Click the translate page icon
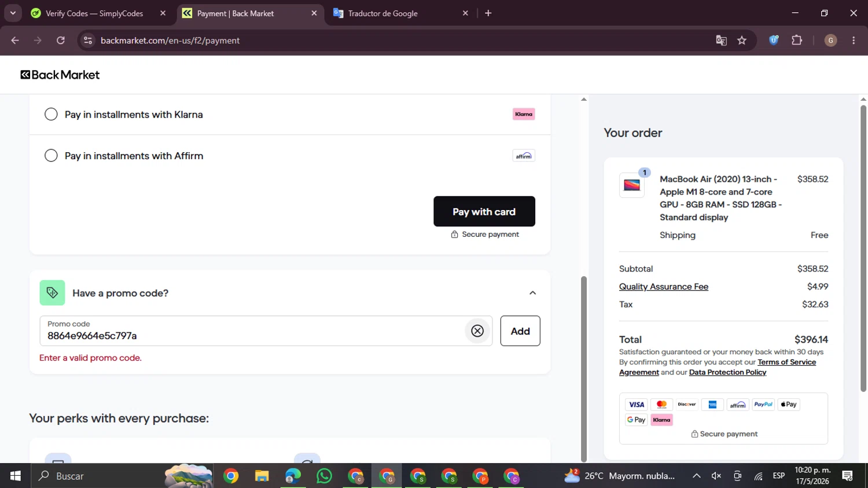Image resolution: width=868 pixels, height=488 pixels. pos(721,41)
